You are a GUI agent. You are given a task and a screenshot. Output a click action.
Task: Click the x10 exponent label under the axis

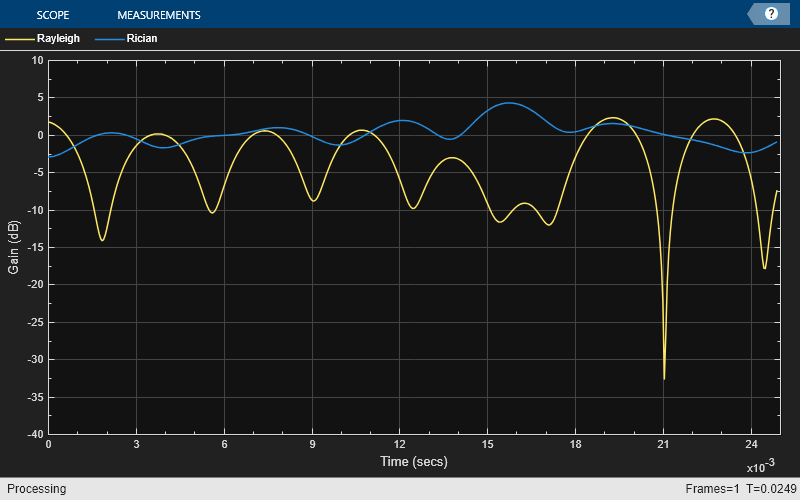pyautogui.click(x=762, y=467)
